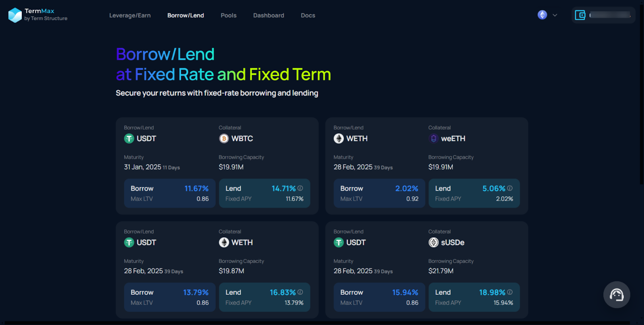Click info icon beside 18.98% lend rate
The width and height of the screenshot is (644, 325).
pos(510,292)
